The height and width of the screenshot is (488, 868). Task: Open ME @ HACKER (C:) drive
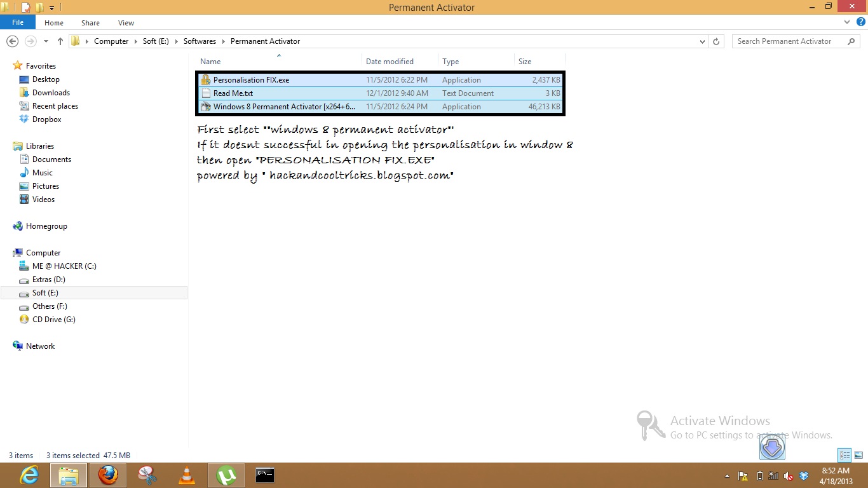click(64, 266)
